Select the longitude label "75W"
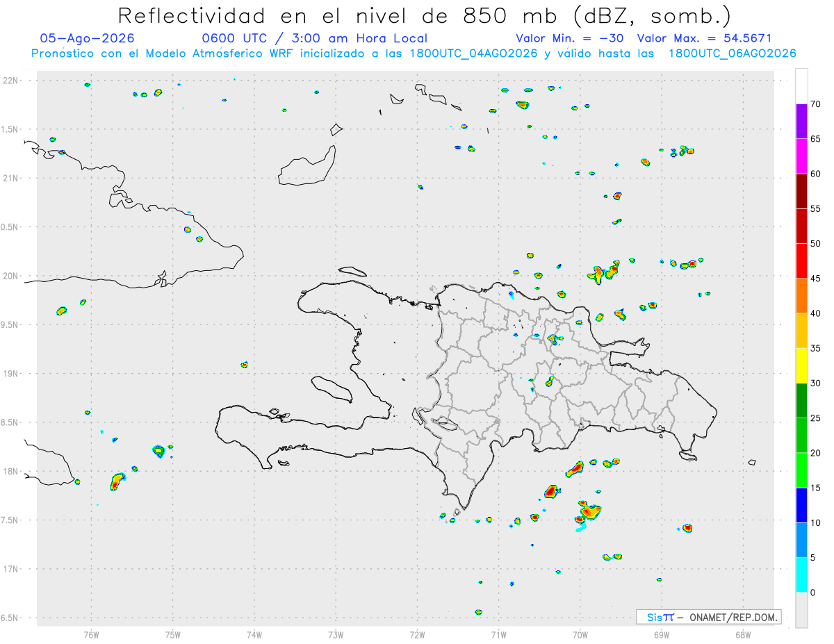Screen dimensions: 834x644 (173, 634)
